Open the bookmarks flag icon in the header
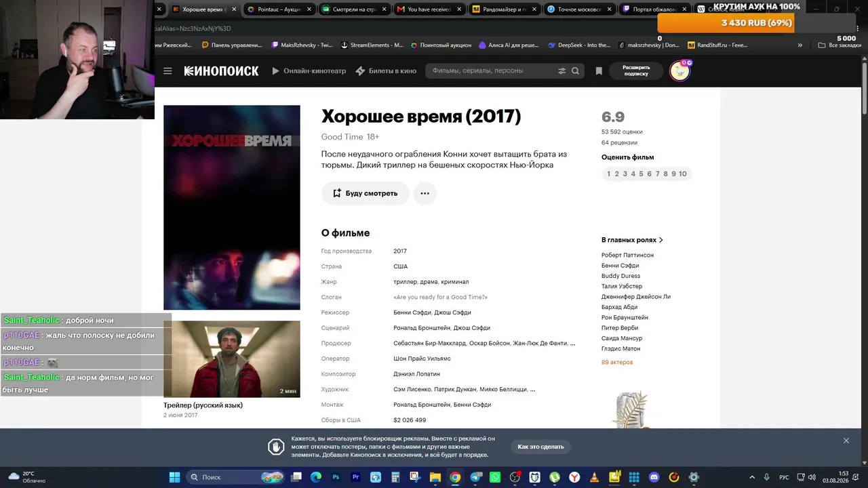The image size is (868, 488). click(599, 71)
